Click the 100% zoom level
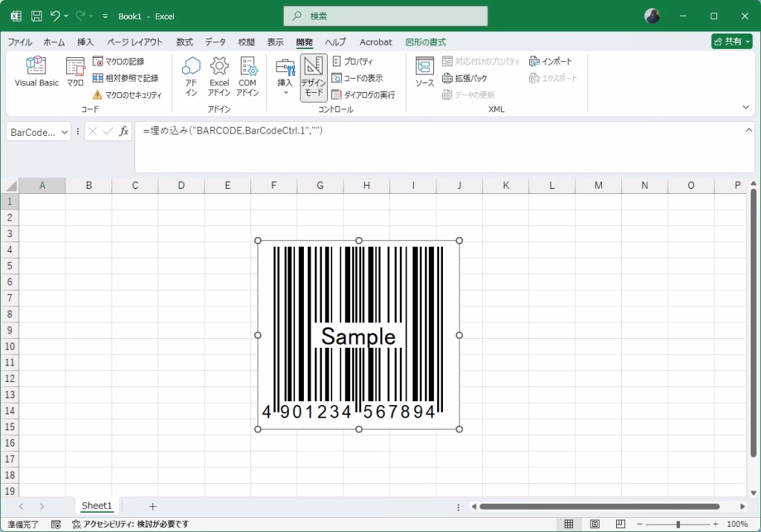The width and height of the screenshot is (761, 532). [x=737, y=525]
